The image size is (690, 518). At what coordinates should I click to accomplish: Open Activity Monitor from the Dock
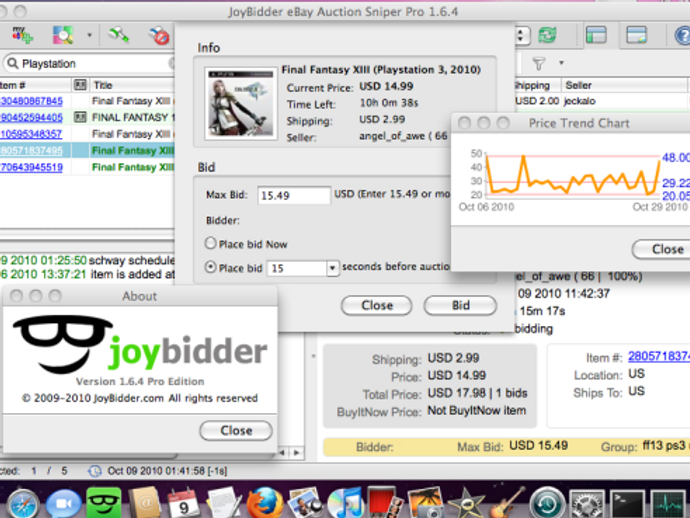click(668, 504)
